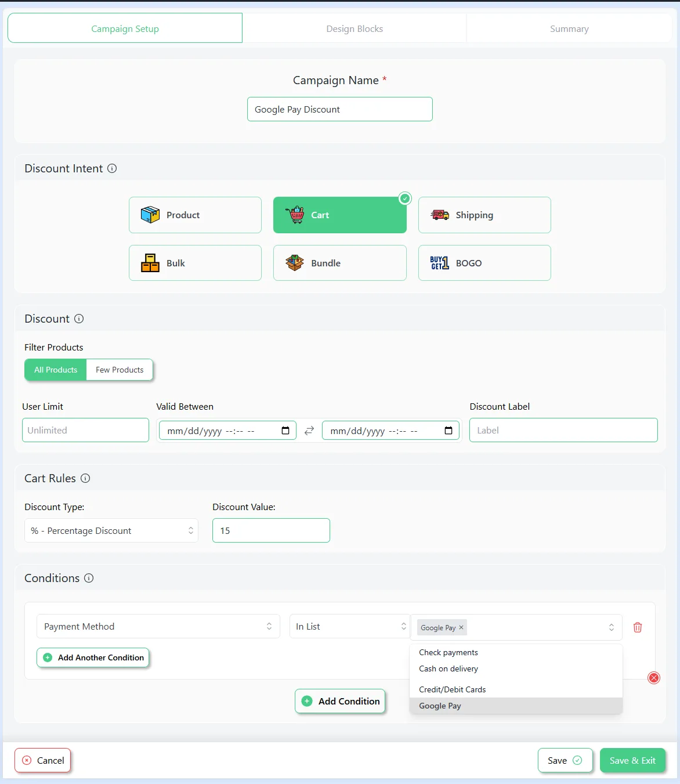Viewport: 680px width, 784px height.
Task: Delete the condition with trash icon
Action: (x=638, y=627)
